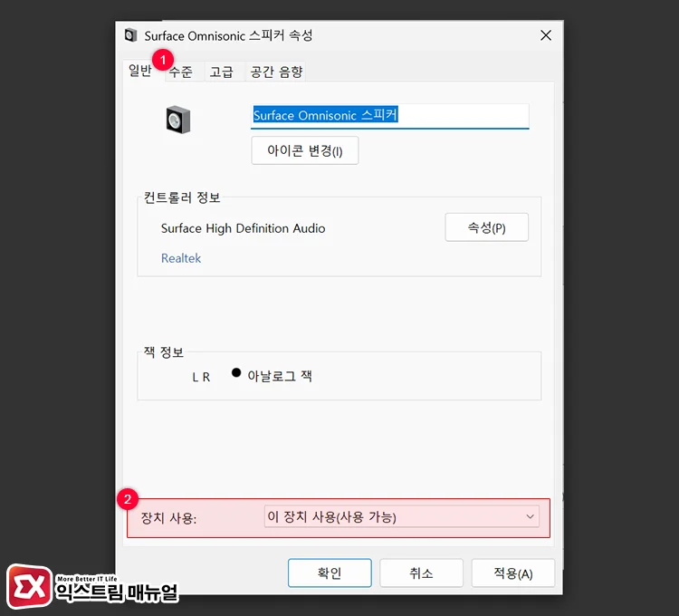Switch to the 일반 tab
679x616 pixels.
139,71
